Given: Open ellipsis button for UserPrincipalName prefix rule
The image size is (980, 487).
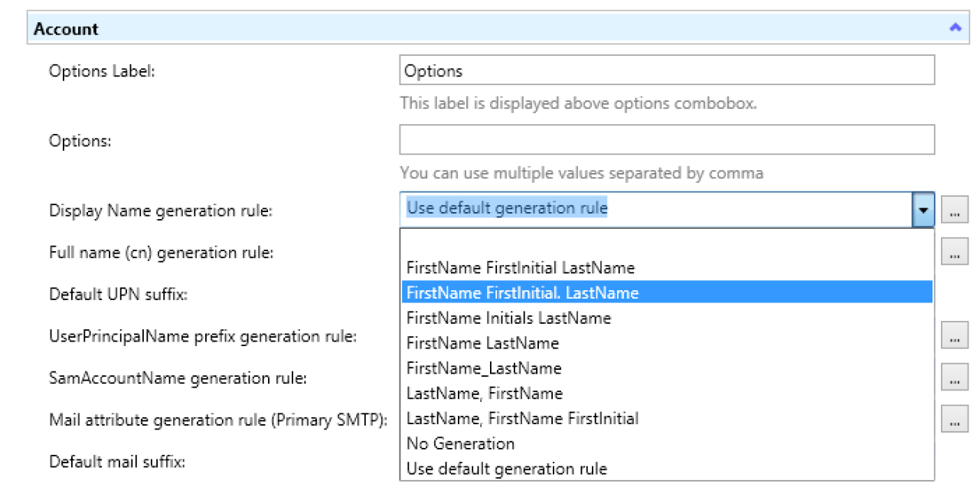Looking at the screenshot, I should pyautogui.click(x=955, y=335).
